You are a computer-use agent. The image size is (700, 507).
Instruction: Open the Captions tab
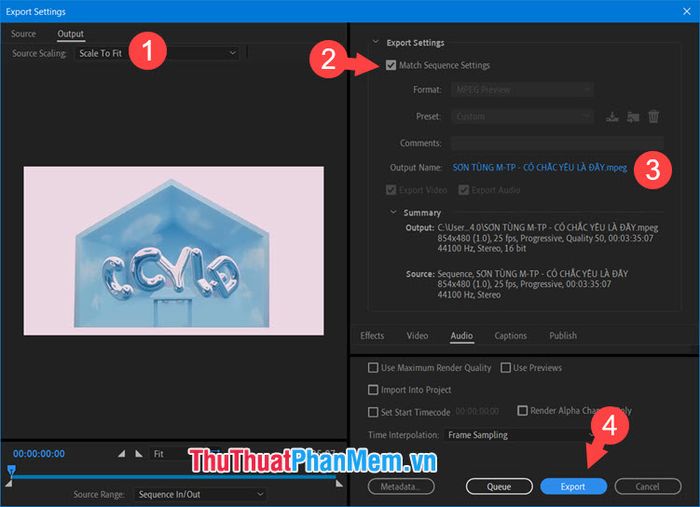510,336
